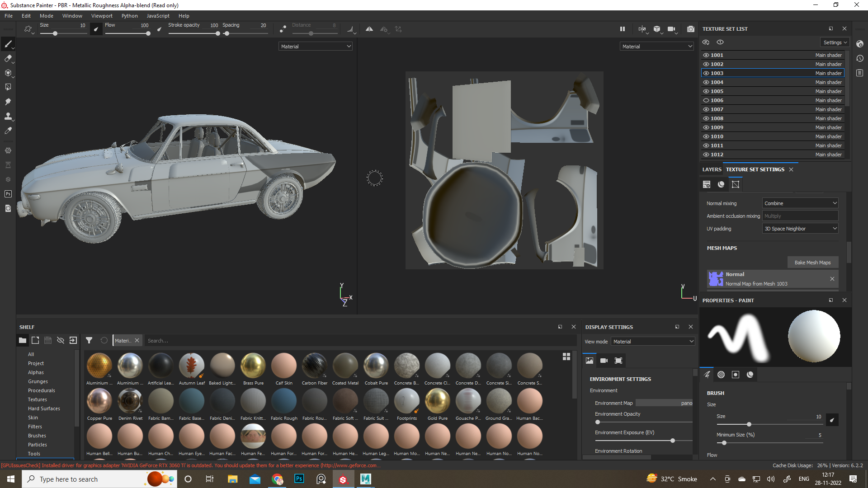Select the Alphas shelf category

tap(36, 372)
